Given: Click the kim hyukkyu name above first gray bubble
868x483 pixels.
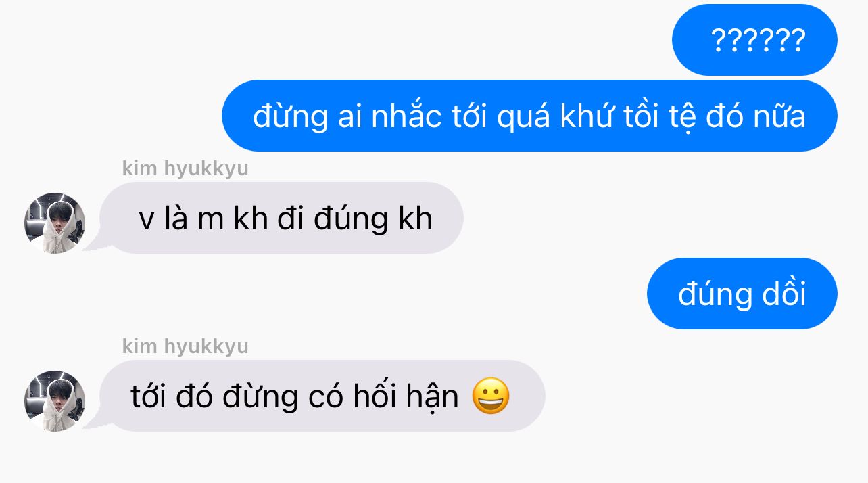Looking at the screenshot, I should point(185,169).
